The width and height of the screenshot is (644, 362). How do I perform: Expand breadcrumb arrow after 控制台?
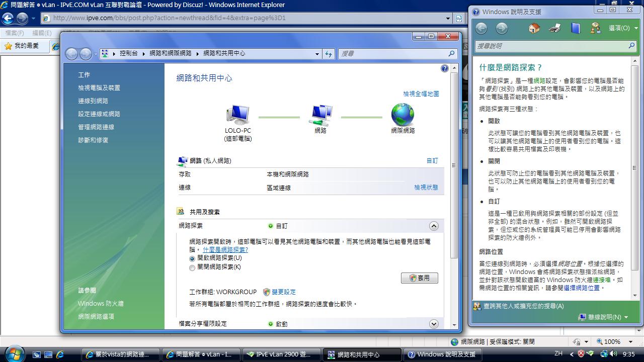(143, 53)
